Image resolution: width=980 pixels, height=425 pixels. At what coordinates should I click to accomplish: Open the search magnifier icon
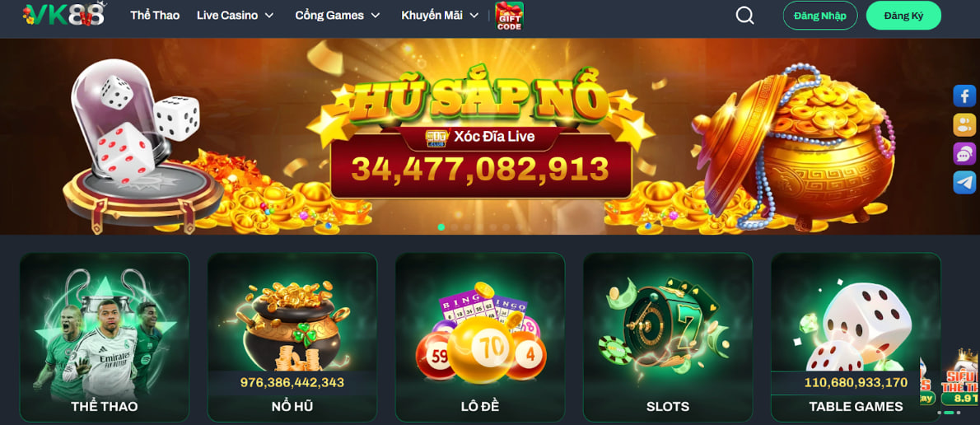point(744,16)
